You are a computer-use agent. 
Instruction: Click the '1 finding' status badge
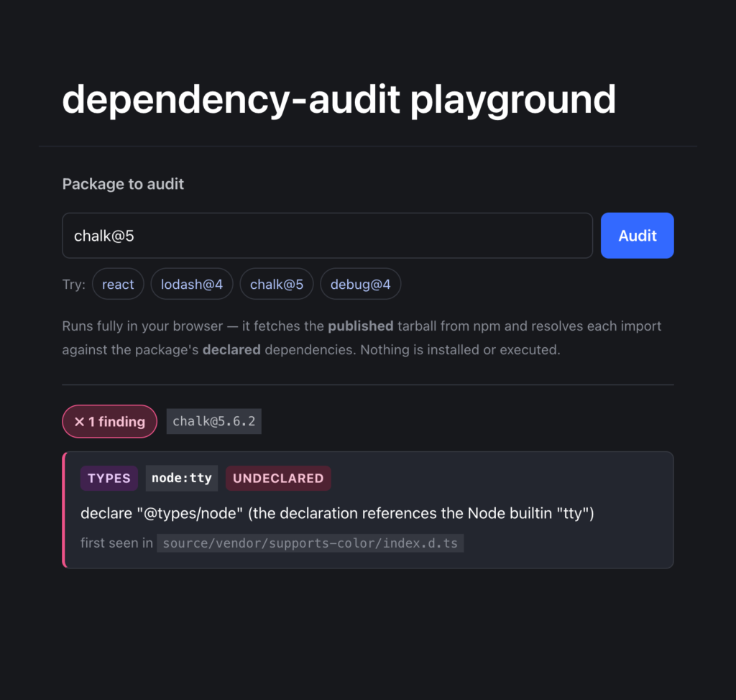[x=109, y=421]
